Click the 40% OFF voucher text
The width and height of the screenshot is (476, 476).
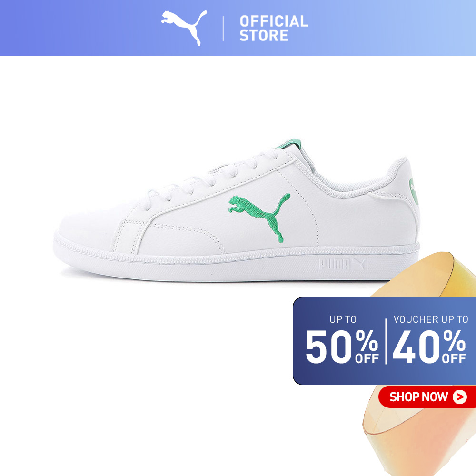coord(429,347)
